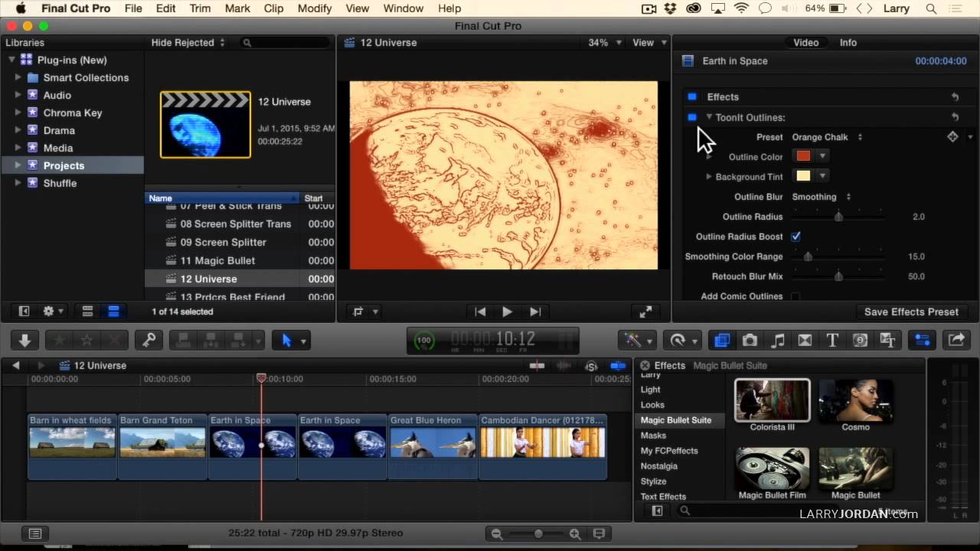Disable the Effects blue enable box
Viewport: 980px width, 551px height.
(x=692, y=97)
